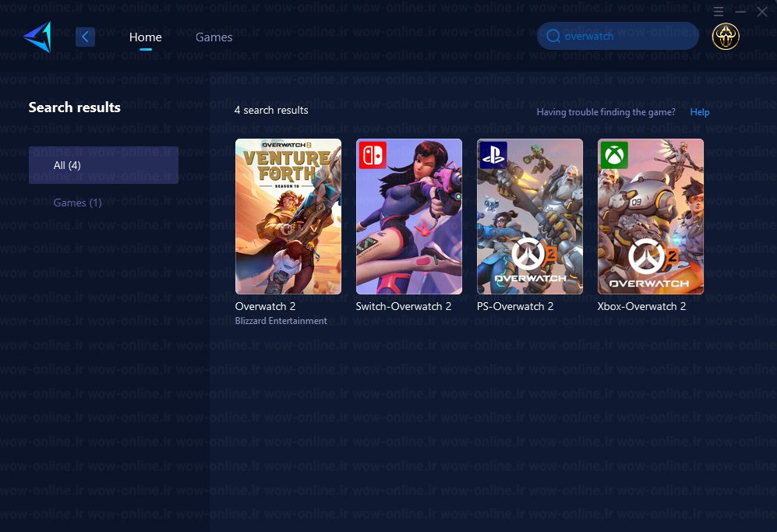The width and height of the screenshot is (777, 532).
Task: Open the Switch-Overwatch 2 cover art
Action: point(409,217)
